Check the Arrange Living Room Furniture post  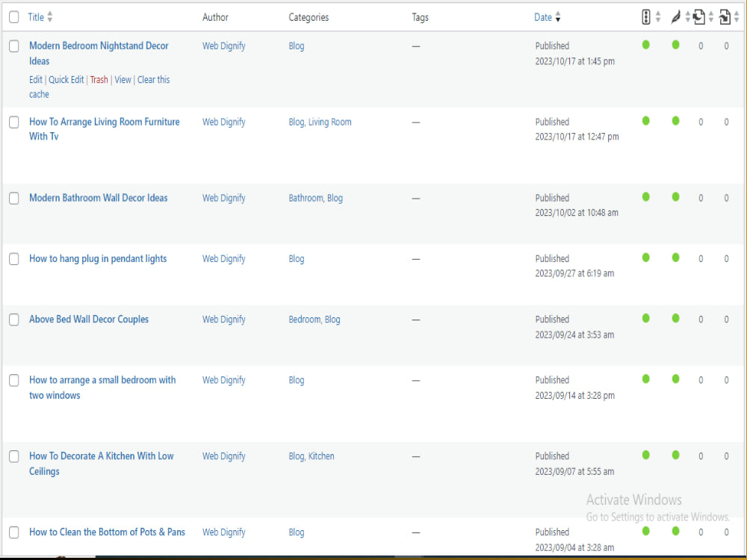pos(13,122)
